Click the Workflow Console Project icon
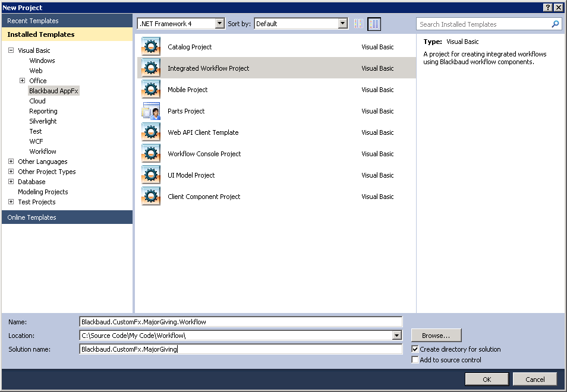This screenshot has height=392, width=567. [150, 153]
